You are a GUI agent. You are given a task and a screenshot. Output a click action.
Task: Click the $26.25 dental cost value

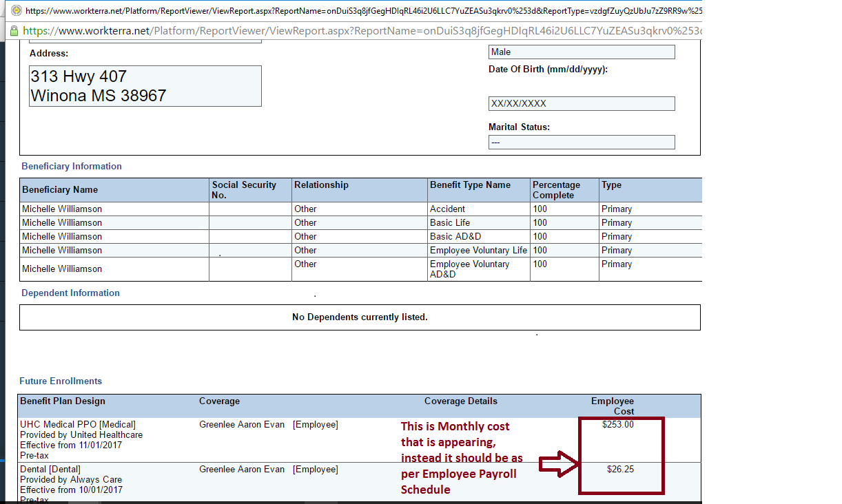tap(620, 470)
